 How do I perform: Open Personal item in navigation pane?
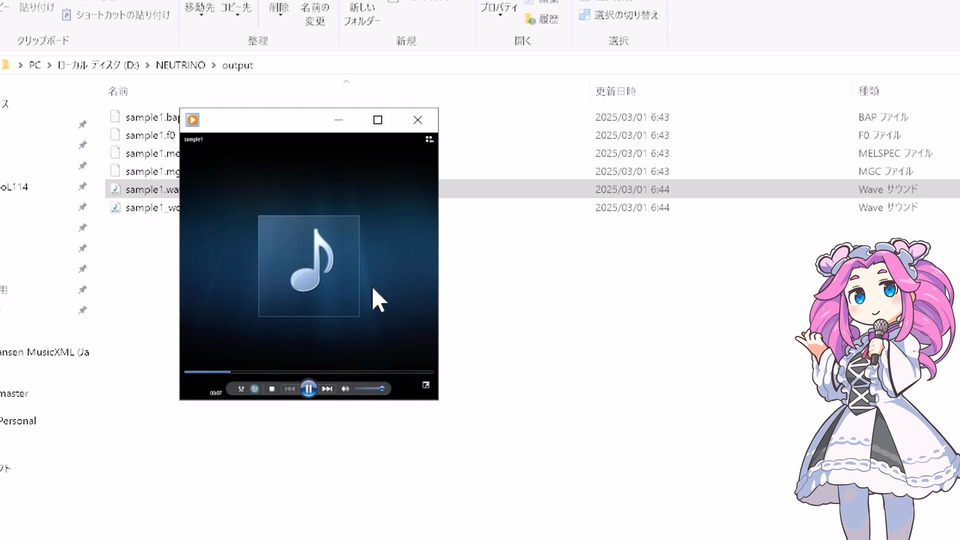pos(18,421)
